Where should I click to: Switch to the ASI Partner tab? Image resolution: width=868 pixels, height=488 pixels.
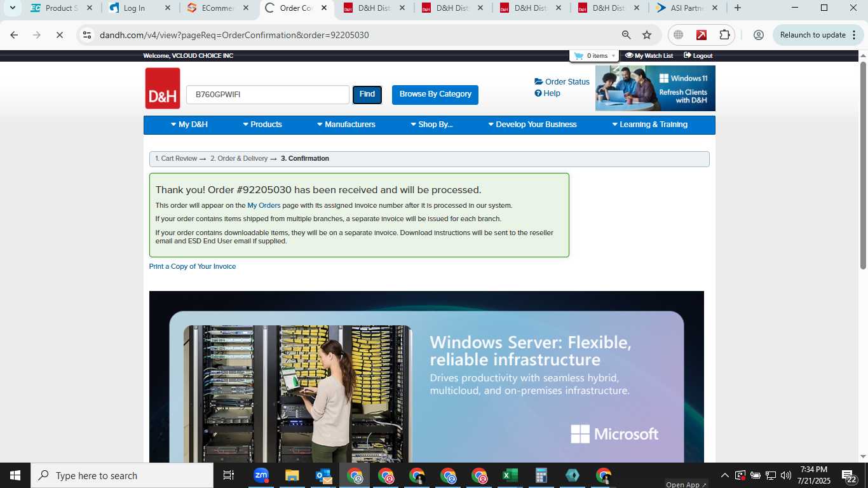[686, 8]
